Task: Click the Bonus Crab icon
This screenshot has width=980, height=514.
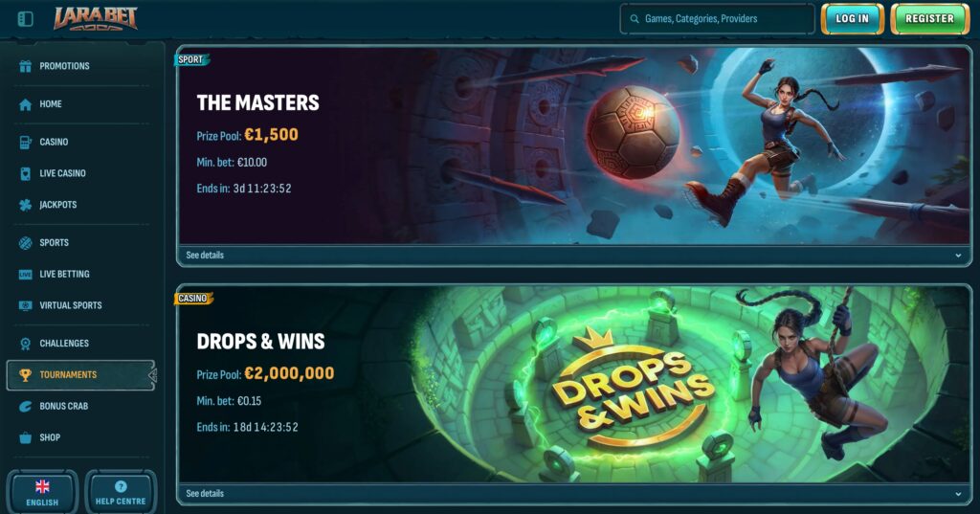Action: coord(25,407)
